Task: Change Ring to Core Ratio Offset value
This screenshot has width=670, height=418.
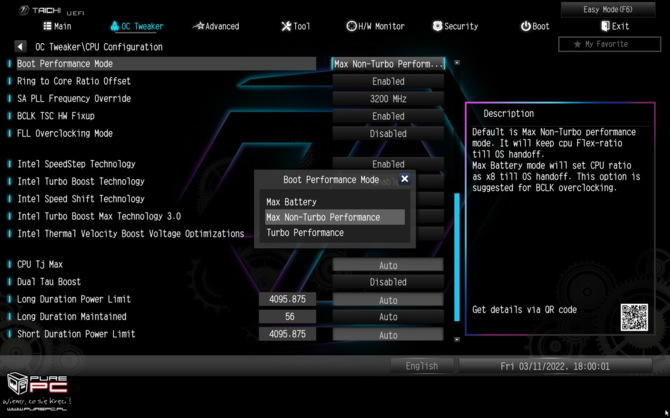Action: point(388,81)
